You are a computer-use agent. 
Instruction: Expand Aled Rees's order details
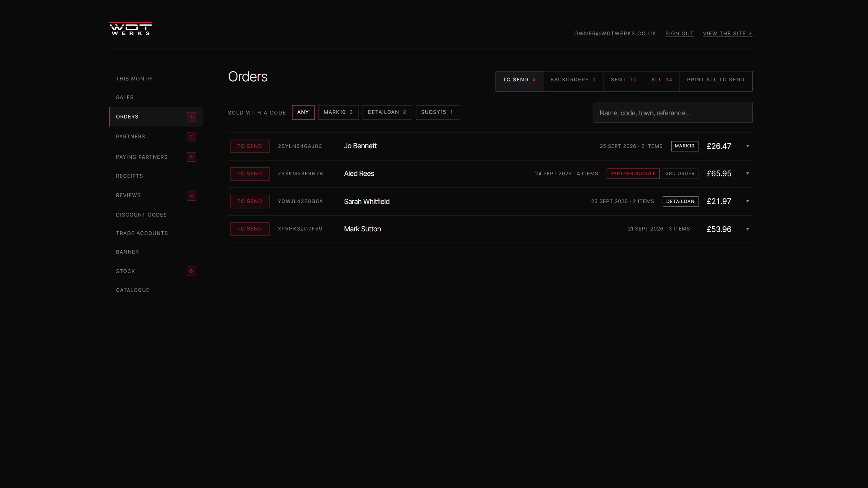pyautogui.click(x=748, y=174)
